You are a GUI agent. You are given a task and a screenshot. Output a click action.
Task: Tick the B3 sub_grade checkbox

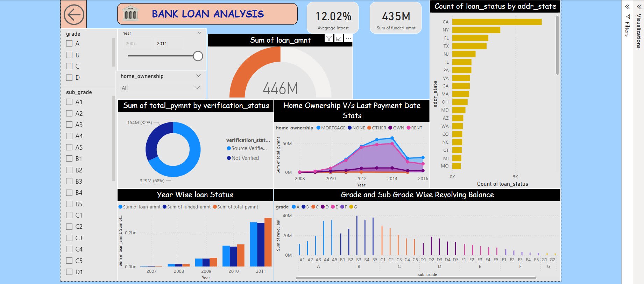[69, 182]
